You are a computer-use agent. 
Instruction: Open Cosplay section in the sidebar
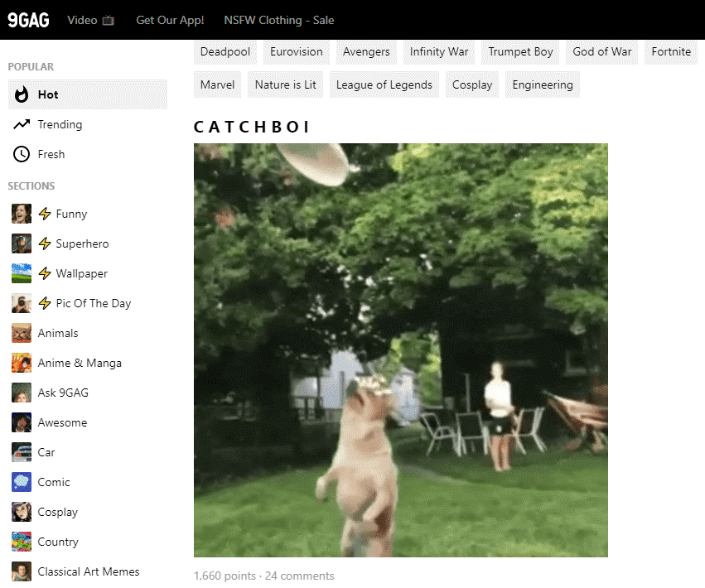(58, 512)
